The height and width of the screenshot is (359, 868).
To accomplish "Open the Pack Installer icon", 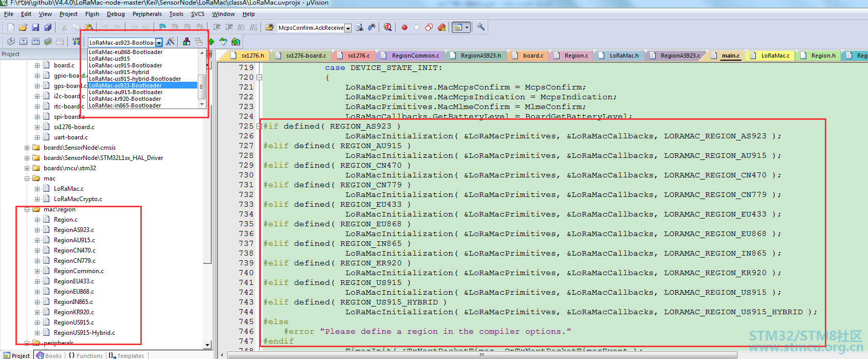I will point(236,42).
